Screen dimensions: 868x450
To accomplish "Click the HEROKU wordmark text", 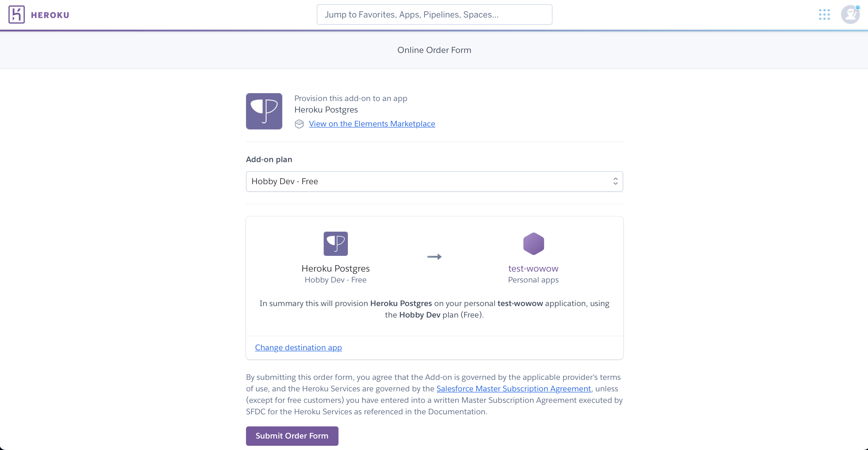I will pyautogui.click(x=50, y=15).
